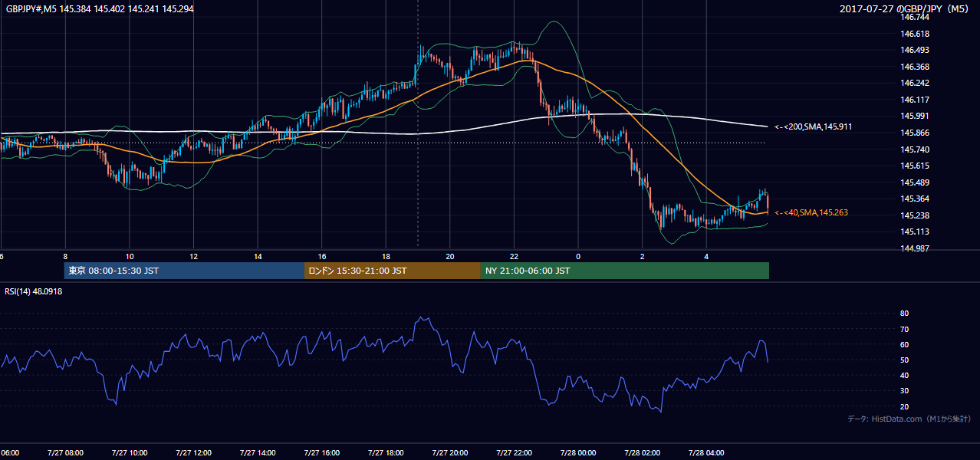The width and height of the screenshot is (980, 460).
Task: Click price axis label 145.991
Action: 914,116
